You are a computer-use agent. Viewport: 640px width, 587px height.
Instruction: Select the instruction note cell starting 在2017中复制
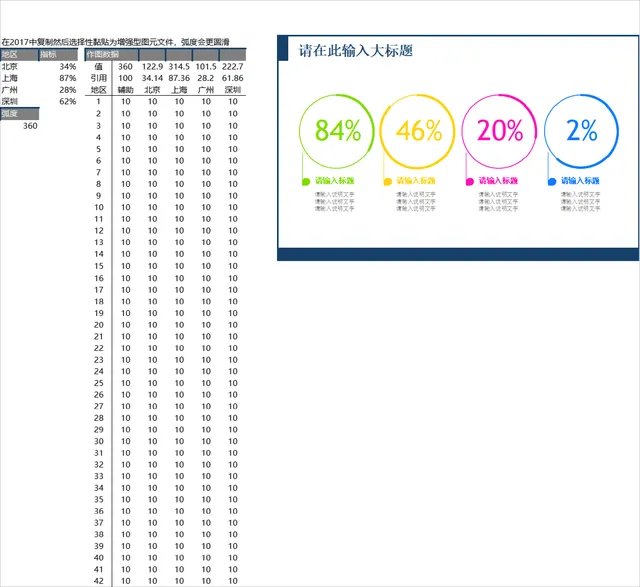[x=116, y=42]
